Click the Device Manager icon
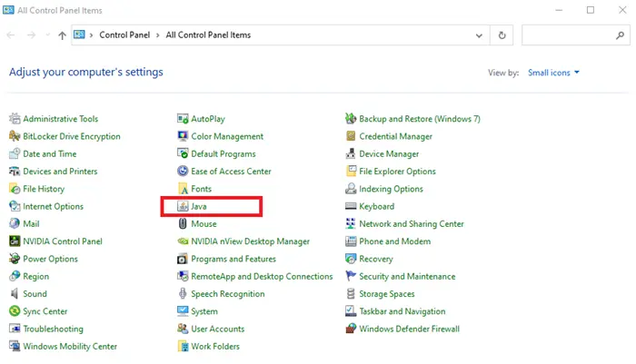This screenshot has height=364, width=636. coord(351,154)
